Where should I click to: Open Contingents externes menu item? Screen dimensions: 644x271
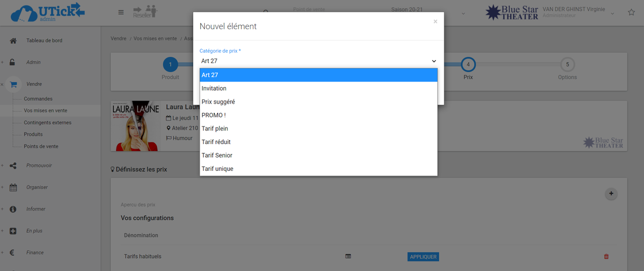pos(47,122)
